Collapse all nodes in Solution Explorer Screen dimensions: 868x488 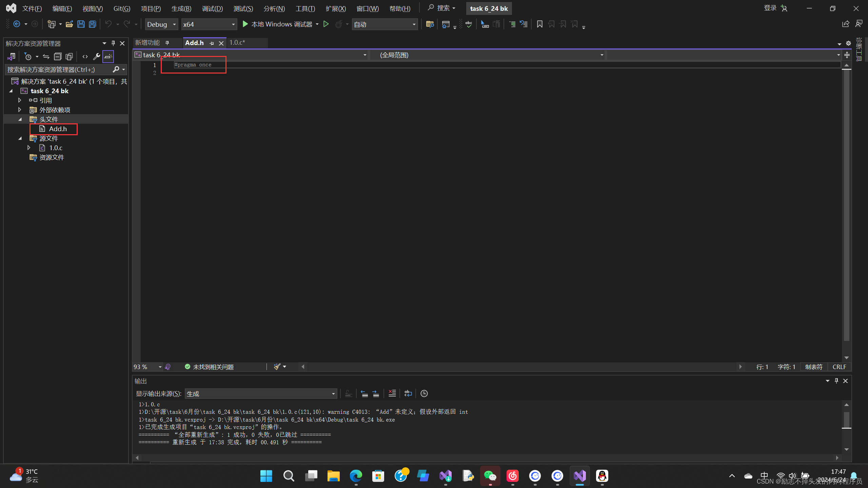(58, 57)
